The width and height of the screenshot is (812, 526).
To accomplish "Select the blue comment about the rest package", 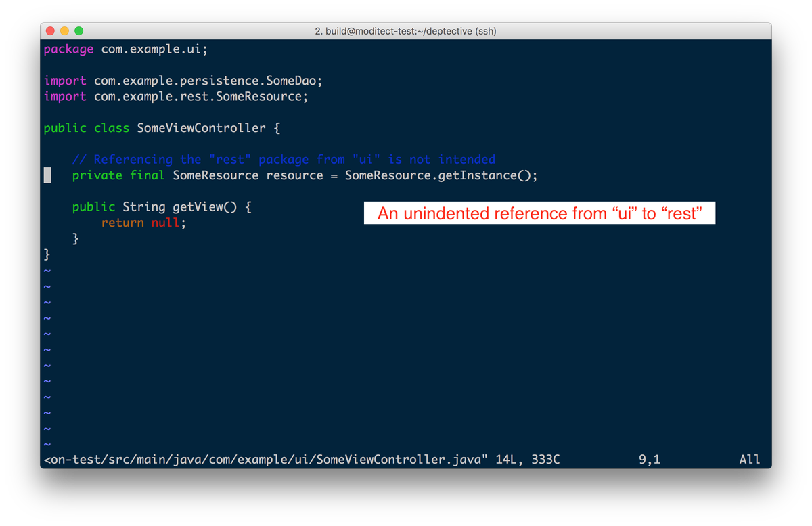I will point(284,159).
